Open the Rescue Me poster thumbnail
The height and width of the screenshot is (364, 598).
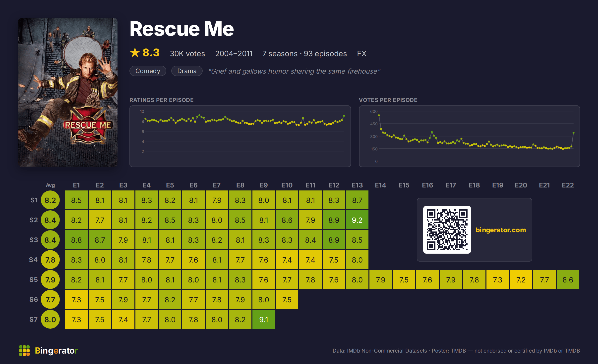[68, 92]
